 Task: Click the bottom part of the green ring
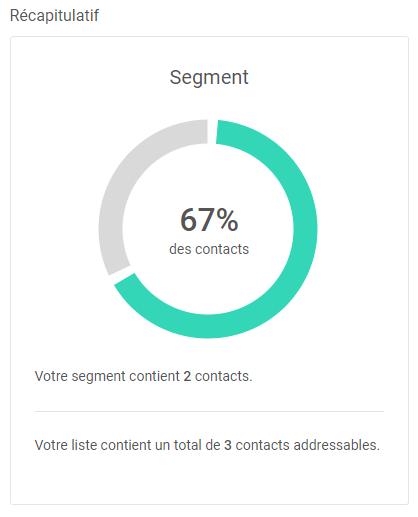[208, 326]
